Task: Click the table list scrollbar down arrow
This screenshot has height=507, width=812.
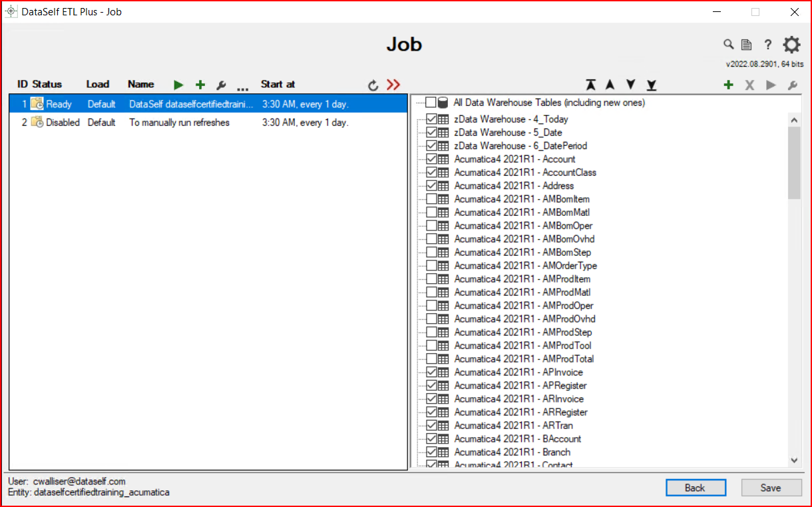Action: [x=794, y=460]
